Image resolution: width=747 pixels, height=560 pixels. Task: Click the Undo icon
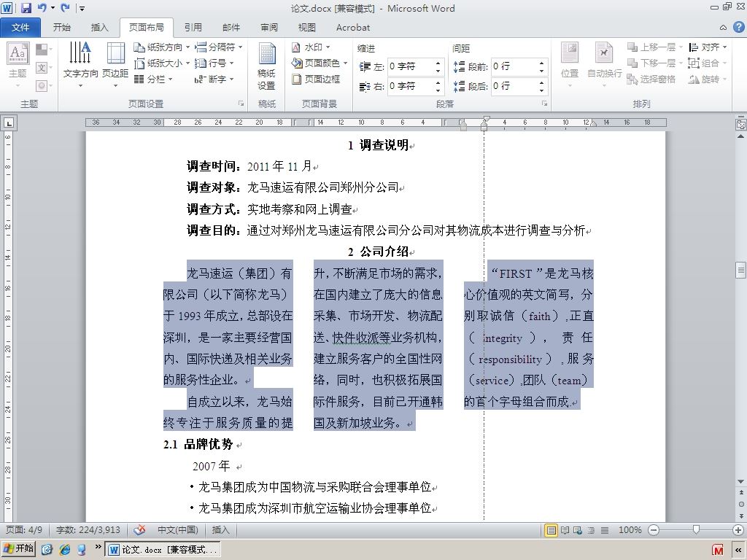pos(42,7)
